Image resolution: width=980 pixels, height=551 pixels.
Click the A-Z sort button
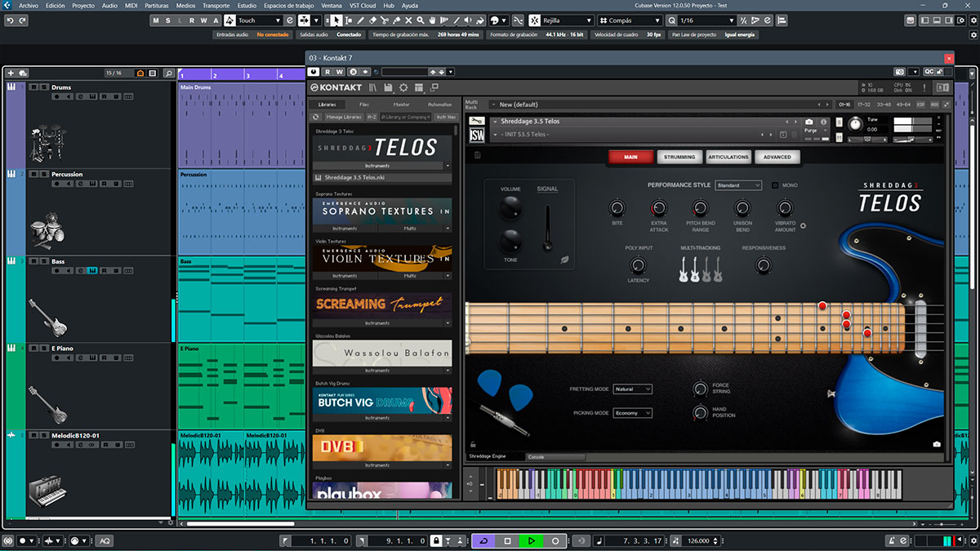point(372,117)
